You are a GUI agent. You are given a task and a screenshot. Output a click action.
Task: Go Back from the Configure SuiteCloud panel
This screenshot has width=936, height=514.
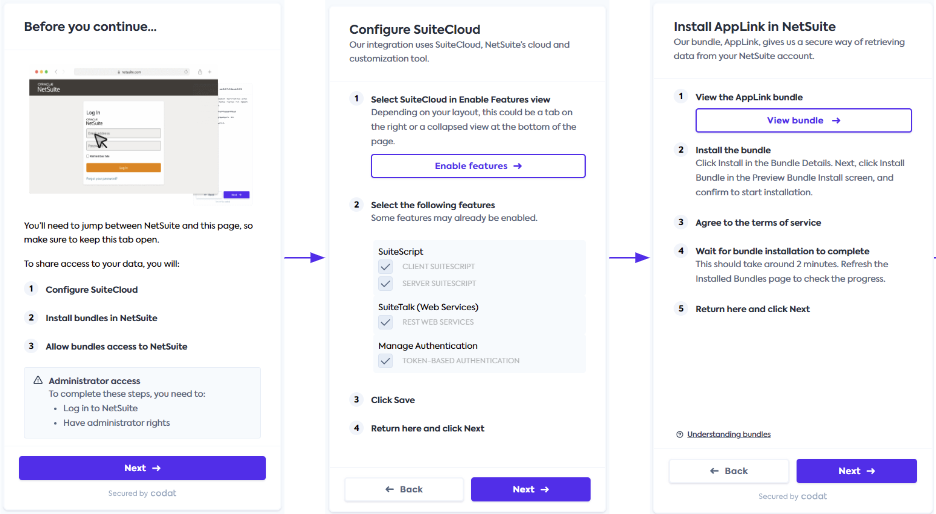[404, 489]
